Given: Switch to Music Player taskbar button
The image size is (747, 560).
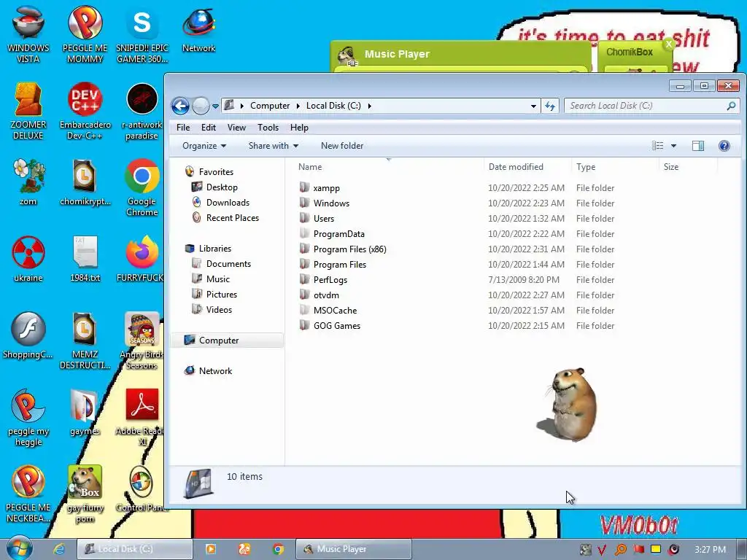Looking at the screenshot, I should (x=354, y=549).
